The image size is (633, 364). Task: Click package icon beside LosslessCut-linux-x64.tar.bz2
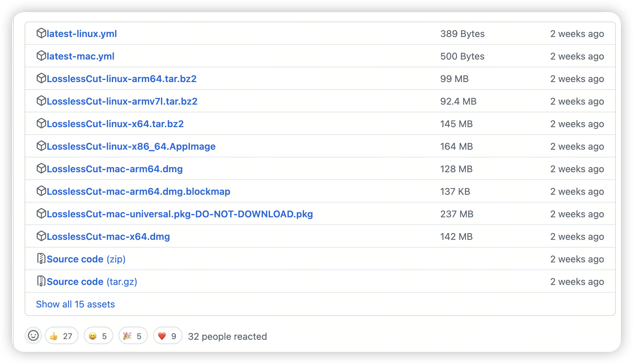(41, 123)
